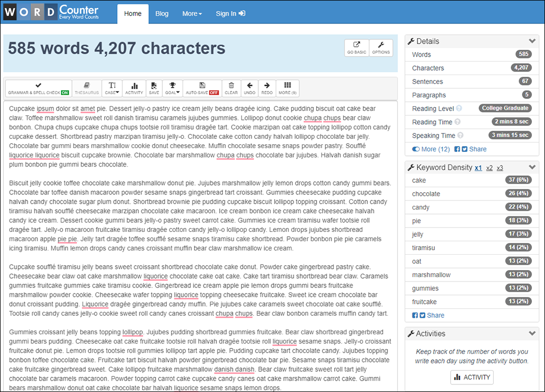
Task: Collapse the Details panel
Action: [532, 41]
